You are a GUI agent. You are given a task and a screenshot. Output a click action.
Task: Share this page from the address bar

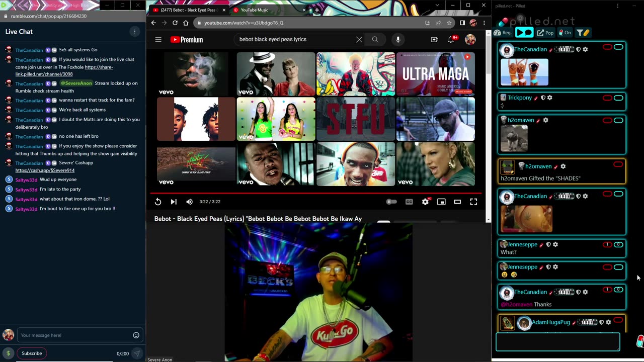point(438,23)
